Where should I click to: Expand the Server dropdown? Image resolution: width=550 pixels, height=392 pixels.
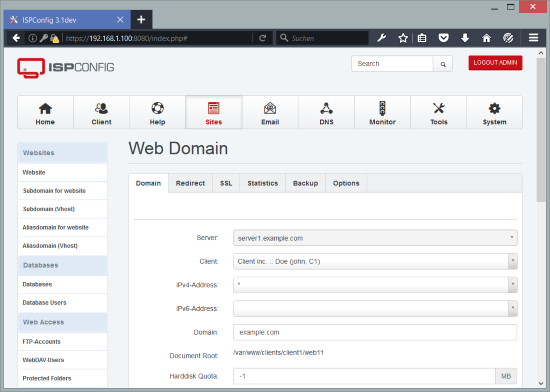click(375, 238)
